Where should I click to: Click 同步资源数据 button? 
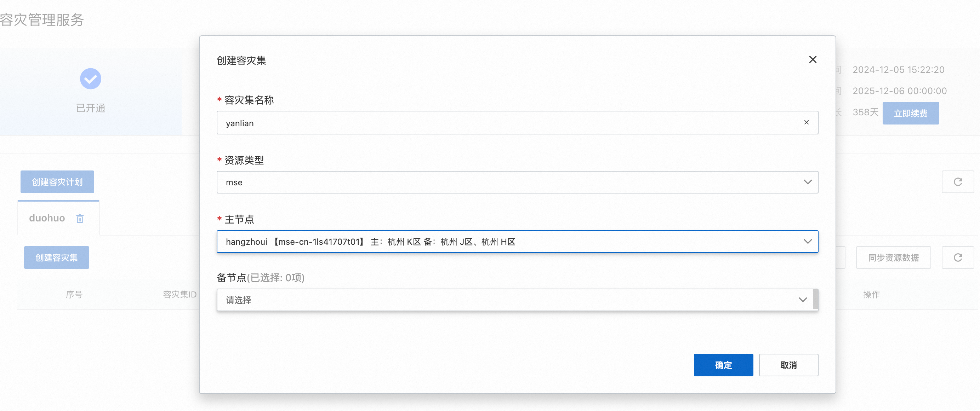click(893, 257)
